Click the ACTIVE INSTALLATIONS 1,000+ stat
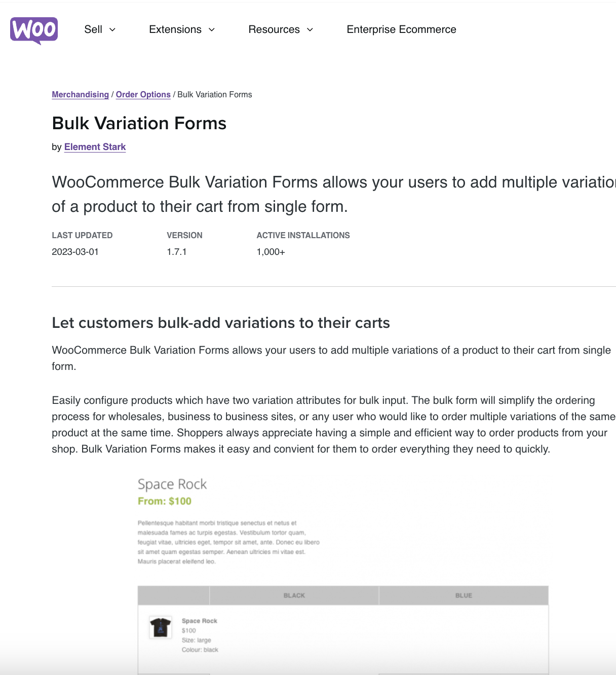Viewport: 616px width, 675px height. [x=271, y=251]
